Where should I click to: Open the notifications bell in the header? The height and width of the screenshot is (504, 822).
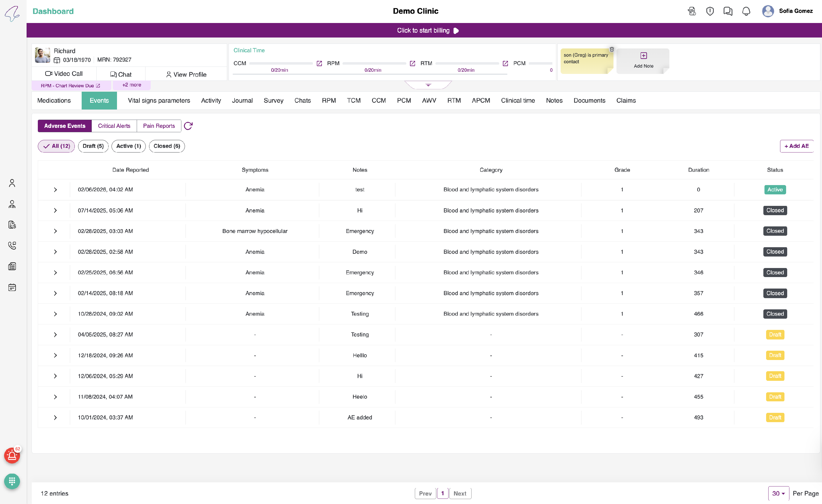(x=746, y=11)
